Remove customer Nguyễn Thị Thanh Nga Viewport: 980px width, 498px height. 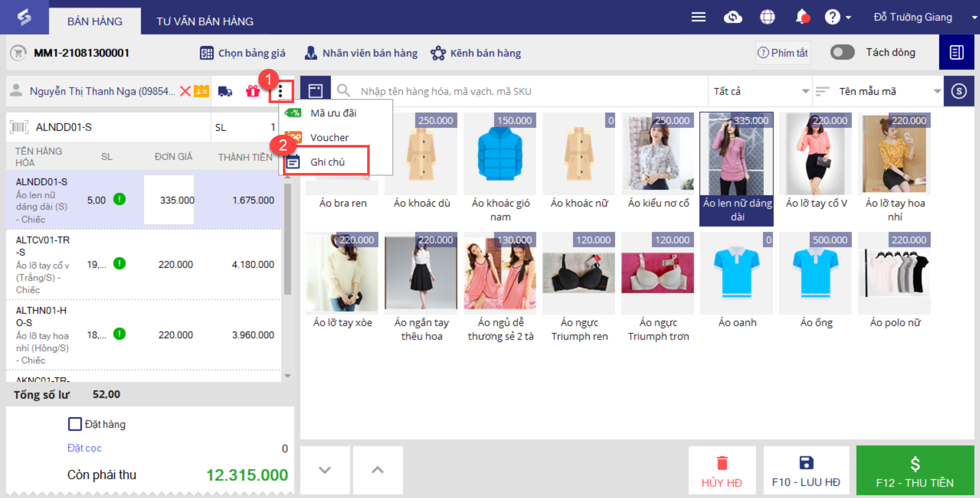pyautogui.click(x=185, y=91)
